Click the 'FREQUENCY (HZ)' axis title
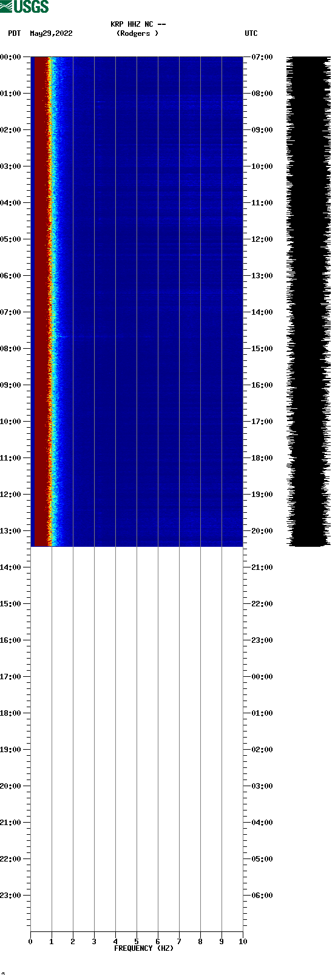335x980 pixels. pyautogui.click(x=144, y=948)
